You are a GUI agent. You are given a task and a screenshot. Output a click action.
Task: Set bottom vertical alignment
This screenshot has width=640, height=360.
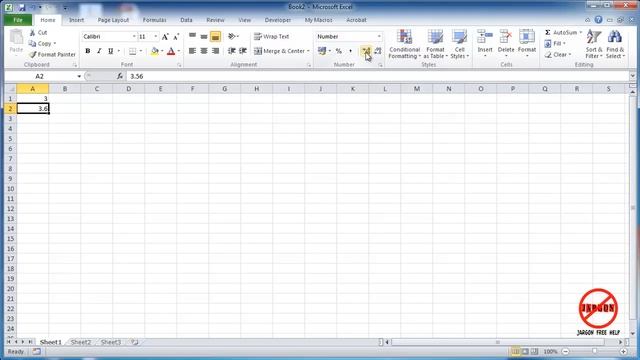[x=215, y=36]
